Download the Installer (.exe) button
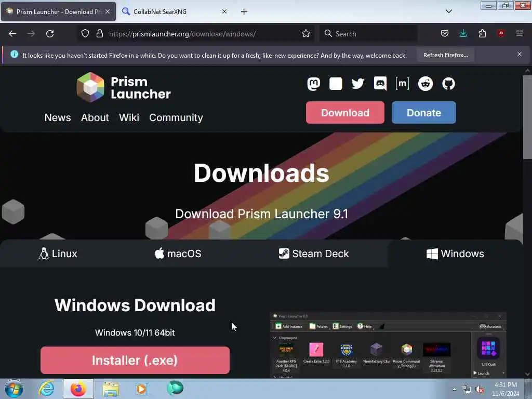532x399 pixels. click(x=135, y=361)
